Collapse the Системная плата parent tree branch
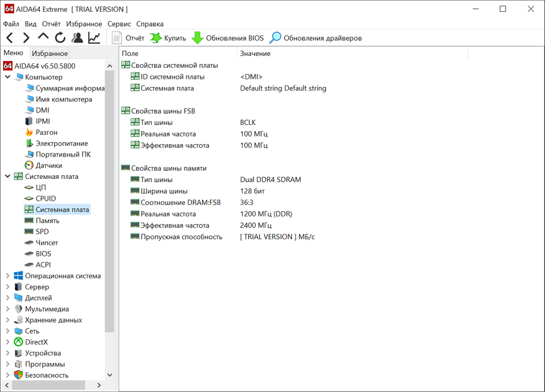The image size is (545, 392). (7, 176)
